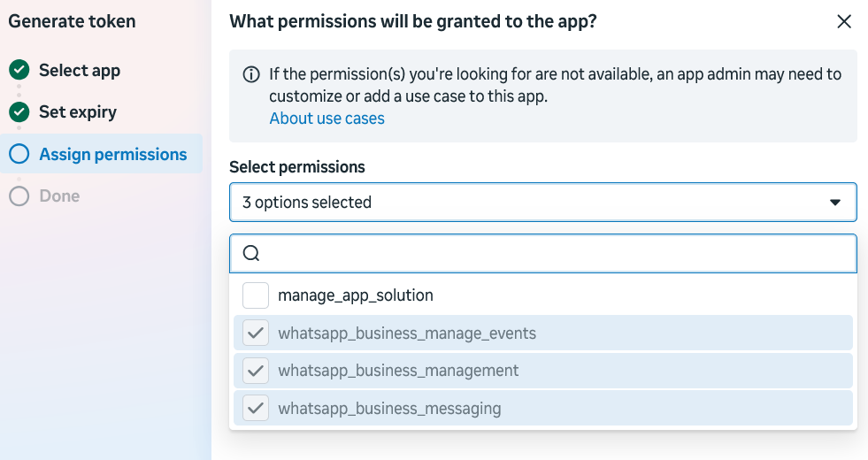Open the About use cases link

click(x=327, y=119)
